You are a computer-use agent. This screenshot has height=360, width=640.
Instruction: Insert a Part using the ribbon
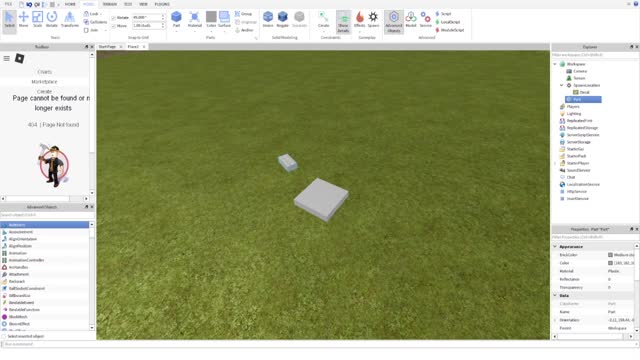click(x=176, y=19)
